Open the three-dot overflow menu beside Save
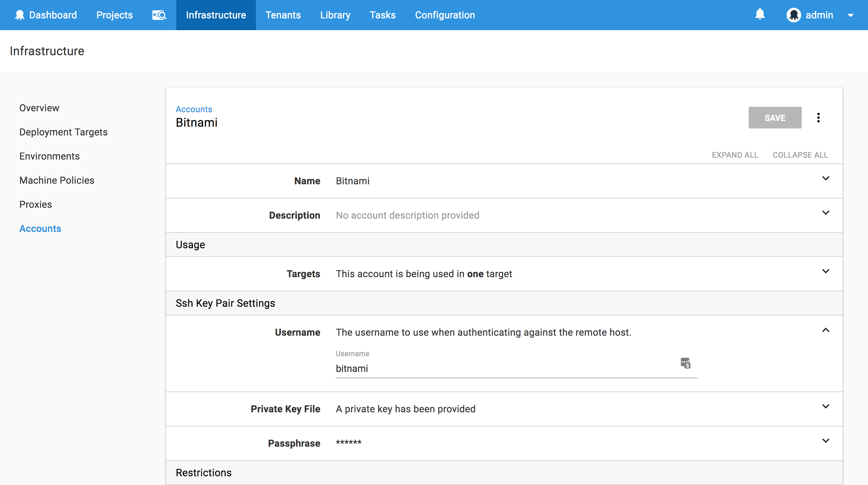Image resolution: width=868 pixels, height=485 pixels. pos(818,118)
